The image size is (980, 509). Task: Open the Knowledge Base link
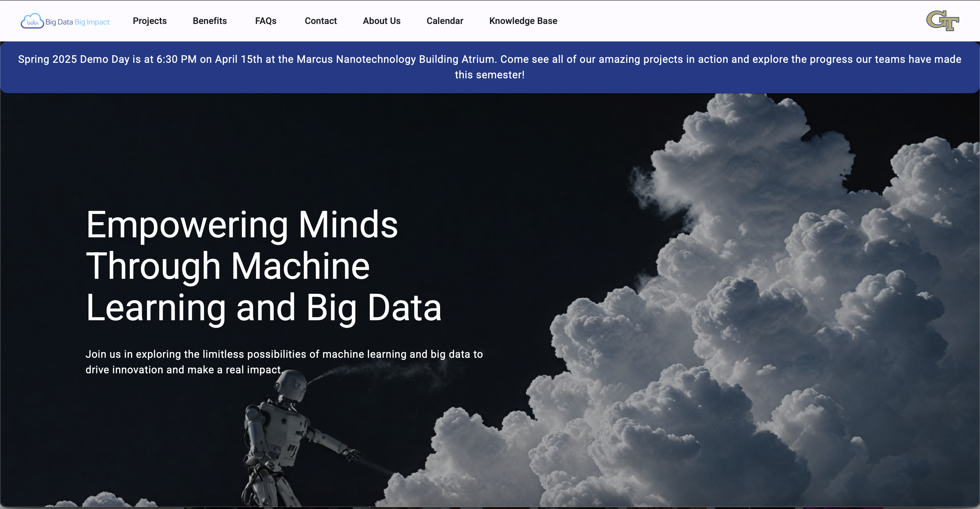(x=523, y=21)
